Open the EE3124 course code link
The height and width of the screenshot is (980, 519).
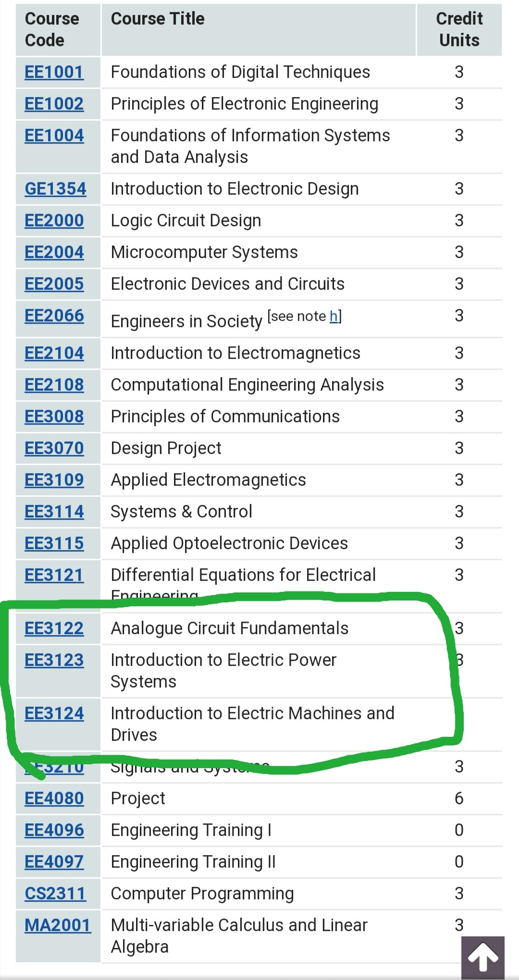click(x=54, y=713)
